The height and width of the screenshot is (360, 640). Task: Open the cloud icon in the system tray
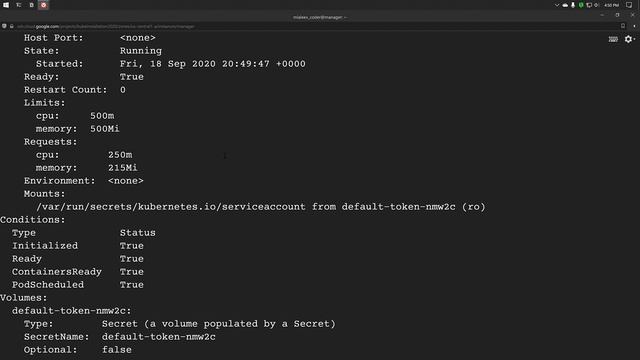565,5
